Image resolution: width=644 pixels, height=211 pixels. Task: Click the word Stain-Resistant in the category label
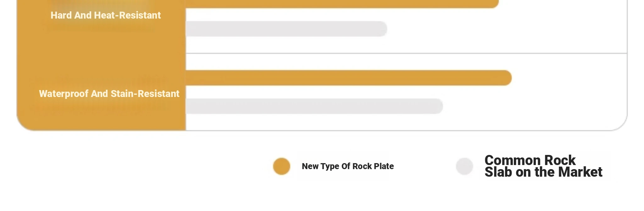[145, 94]
